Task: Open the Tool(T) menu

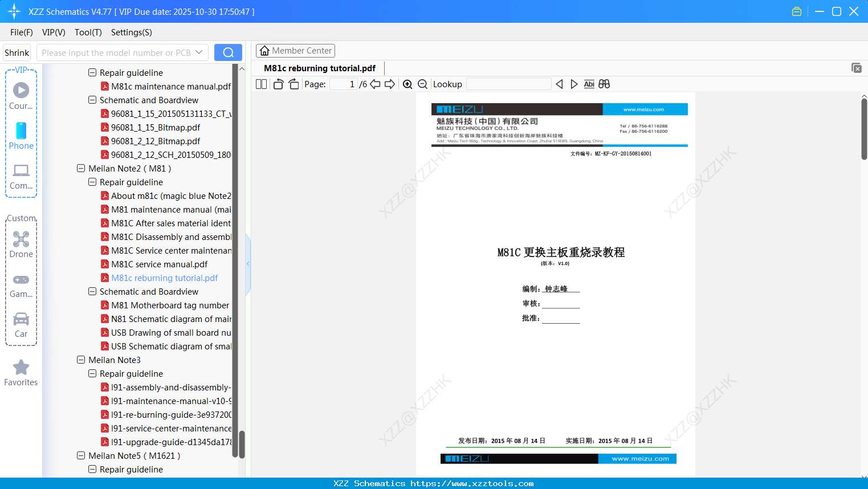Action: point(88,32)
